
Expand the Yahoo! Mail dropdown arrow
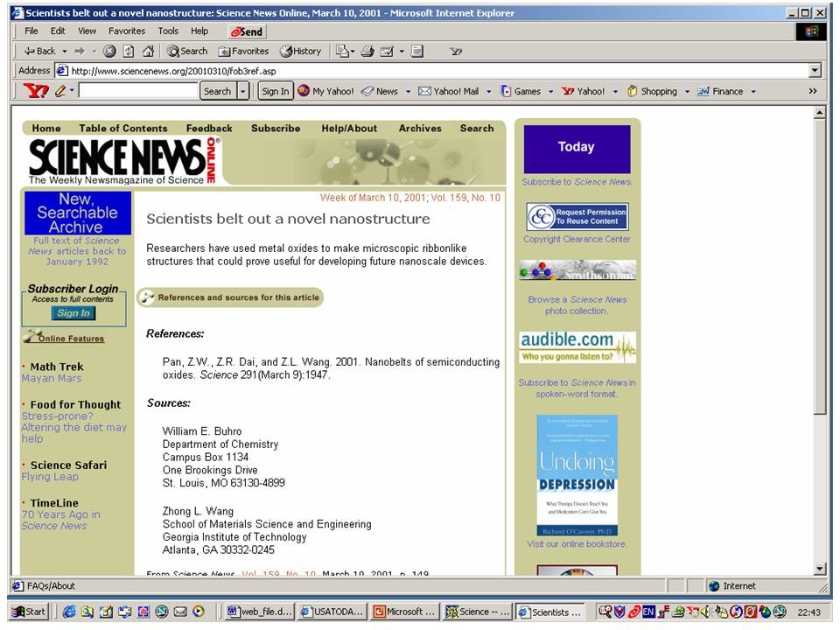488,92
